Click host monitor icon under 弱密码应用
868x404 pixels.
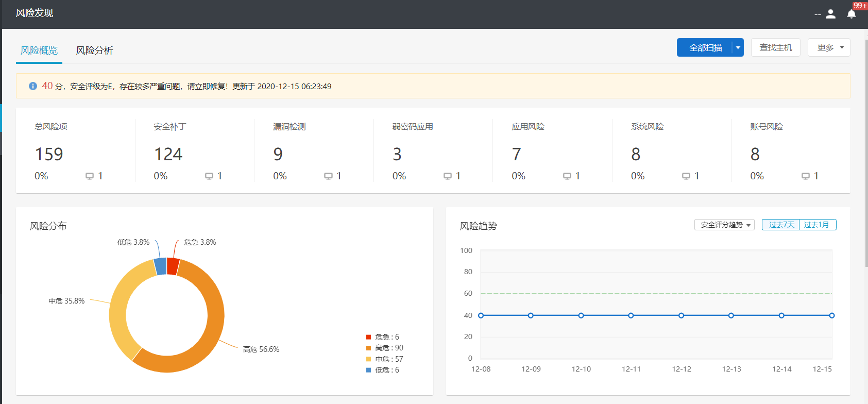448,176
